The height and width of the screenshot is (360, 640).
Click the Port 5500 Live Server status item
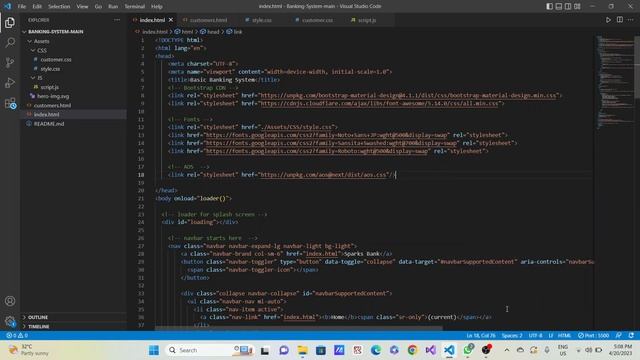(x=593, y=336)
